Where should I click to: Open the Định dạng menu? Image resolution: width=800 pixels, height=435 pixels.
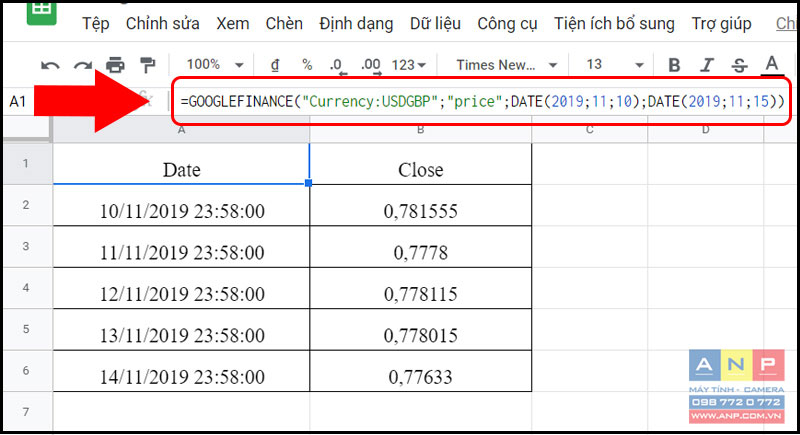point(356,24)
